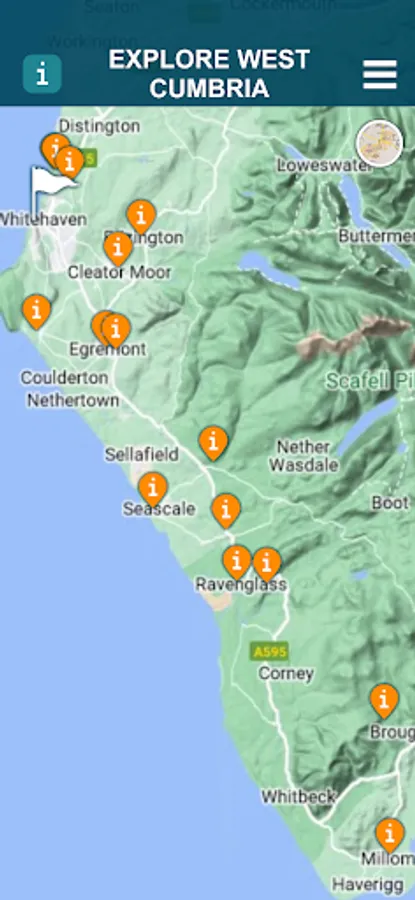Select the coastal pin west of Egremont
The height and width of the screenshot is (900, 415).
pos(37,312)
